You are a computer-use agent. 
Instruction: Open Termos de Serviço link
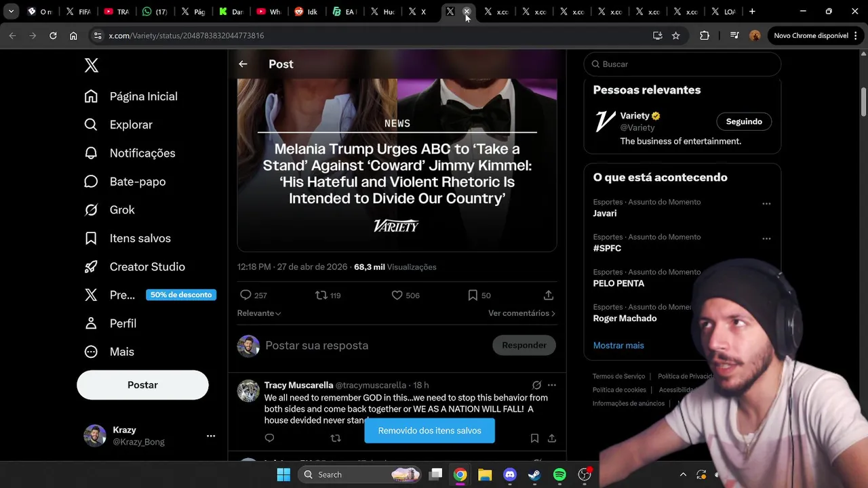click(x=618, y=376)
